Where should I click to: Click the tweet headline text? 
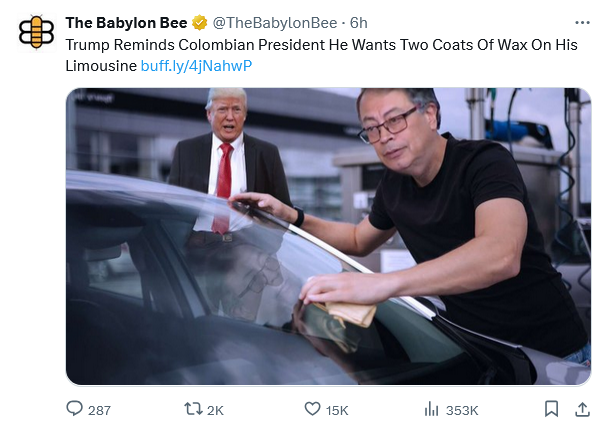click(321, 56)
